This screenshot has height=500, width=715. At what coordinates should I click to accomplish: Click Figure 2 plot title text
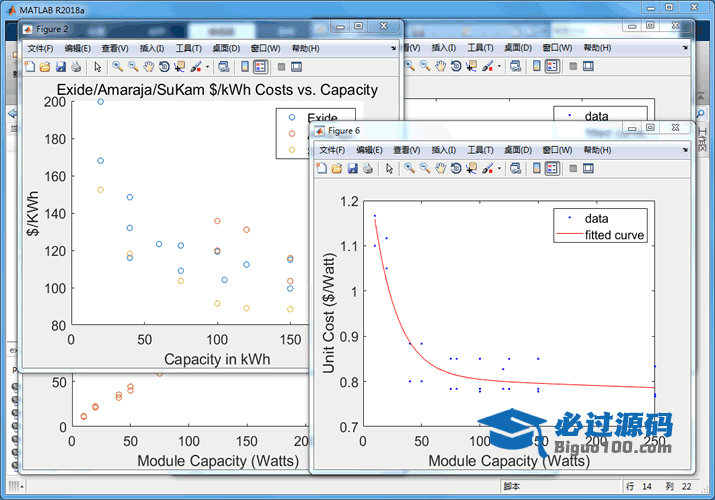click(217, 90)
